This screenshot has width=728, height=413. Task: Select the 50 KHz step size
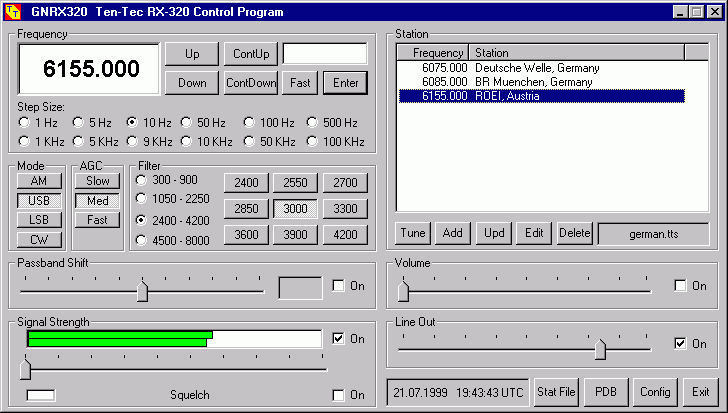coord(270,142)
